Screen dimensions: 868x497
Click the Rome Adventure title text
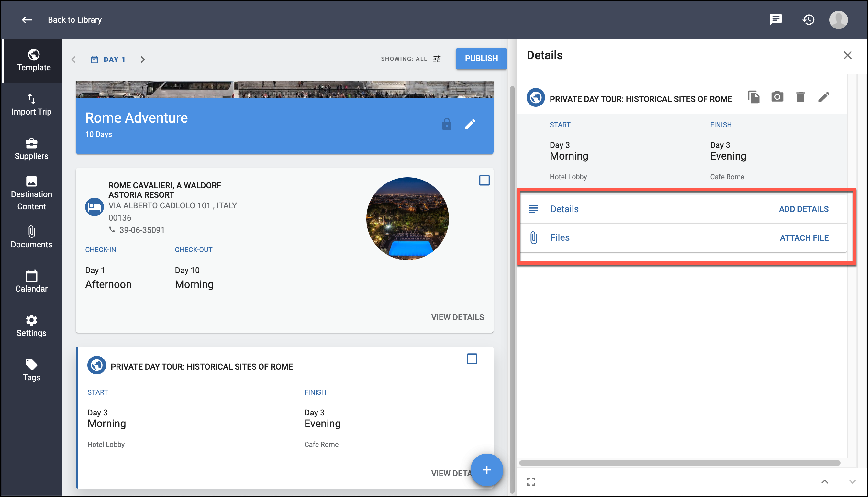[x=136, y=118]
